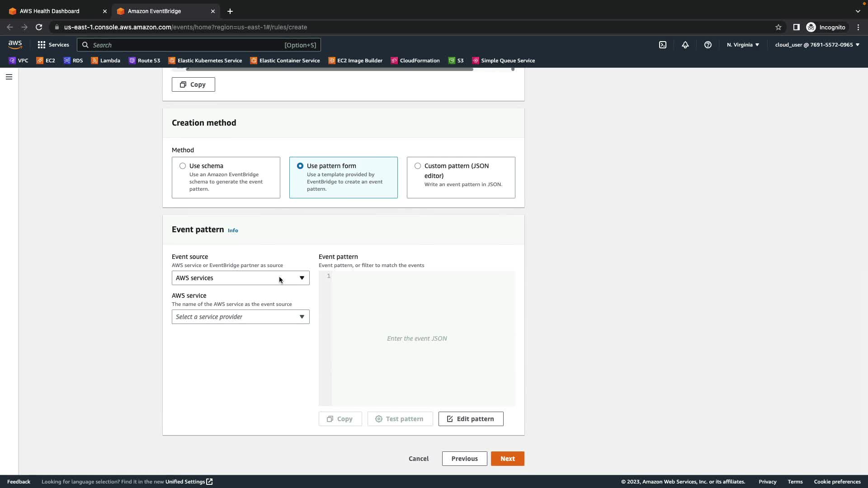This screenshot has height=488, width=868.
Task: Click the AWS support help icon
Action: click(708, 45)
